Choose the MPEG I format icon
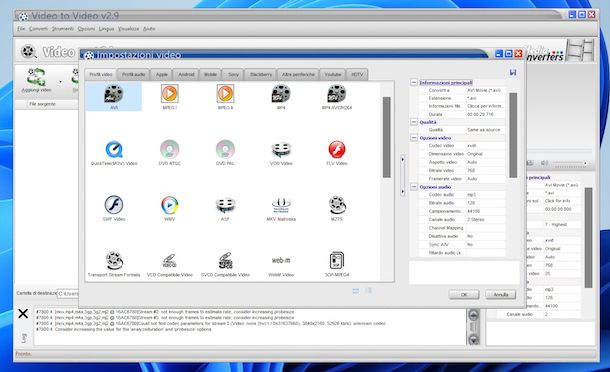Screen dimensions: 610x372 pos(170,94)
